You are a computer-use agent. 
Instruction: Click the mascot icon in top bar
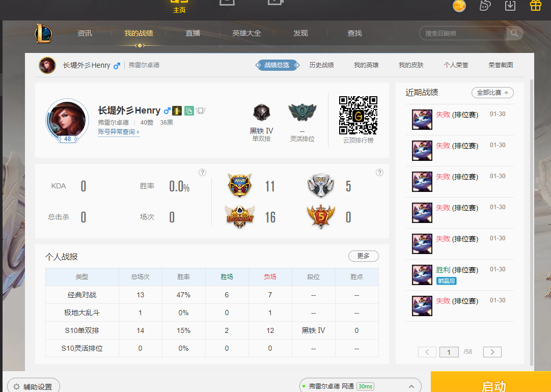(485, 5)
